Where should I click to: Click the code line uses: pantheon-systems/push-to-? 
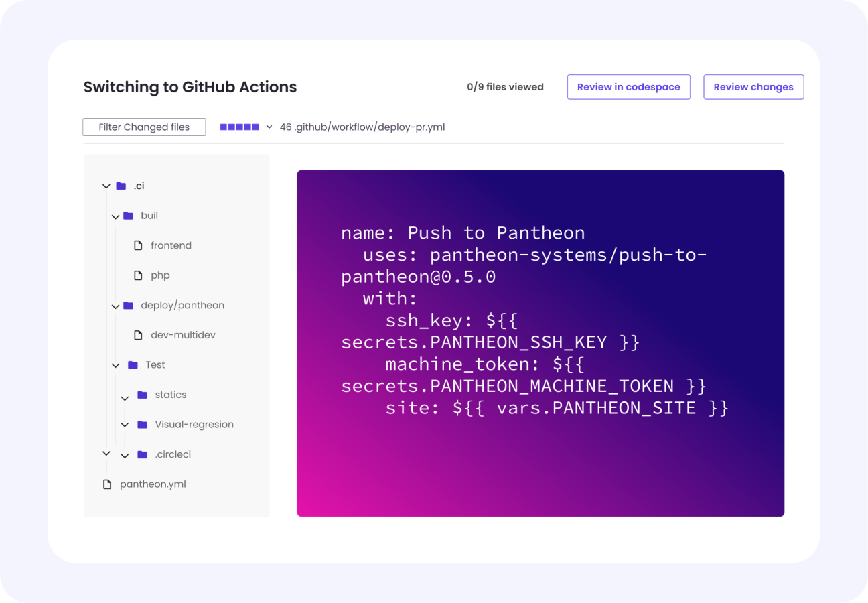coord(534,255)
